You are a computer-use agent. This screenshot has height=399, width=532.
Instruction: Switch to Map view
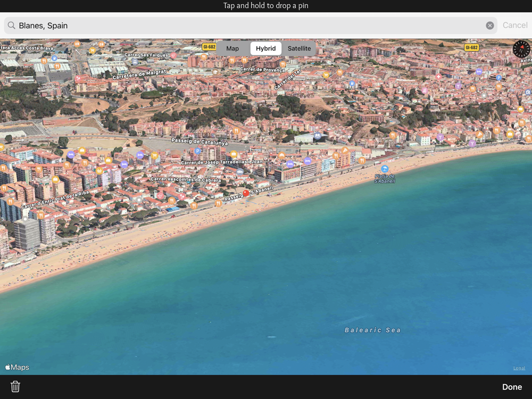point(232,48)
